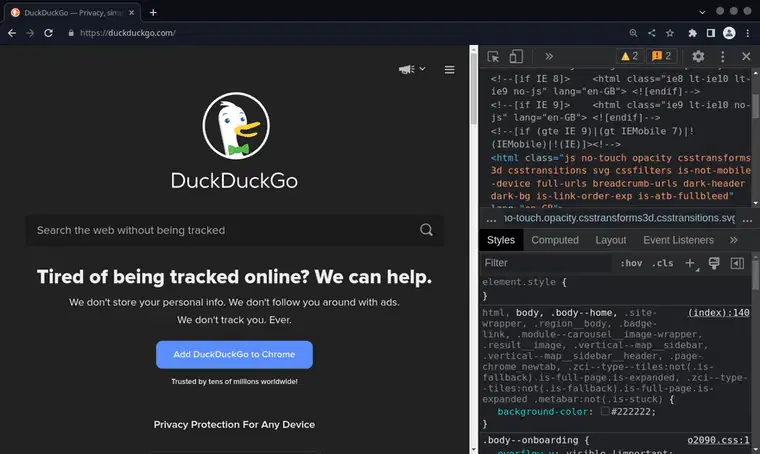Screen dimensions: 760x454
Task: Open the megaphone announcements dropdown
Action: [412, 69]
